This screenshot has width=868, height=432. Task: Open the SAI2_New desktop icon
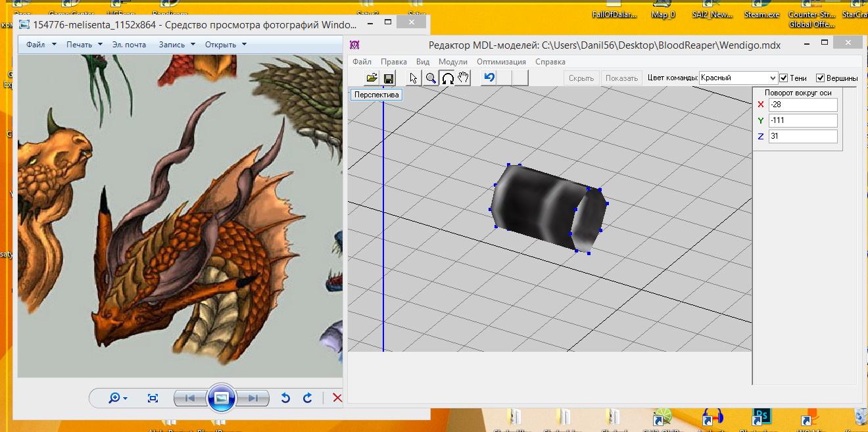(713, 9)
